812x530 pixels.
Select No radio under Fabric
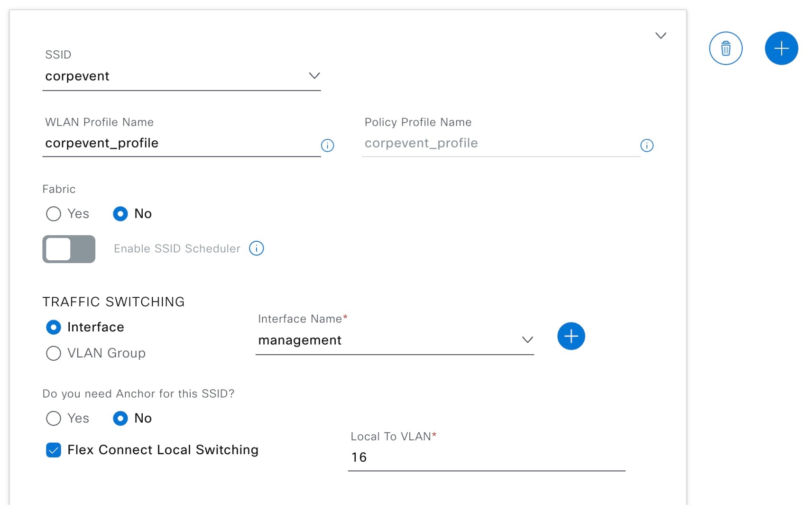(x=120, y=214)
